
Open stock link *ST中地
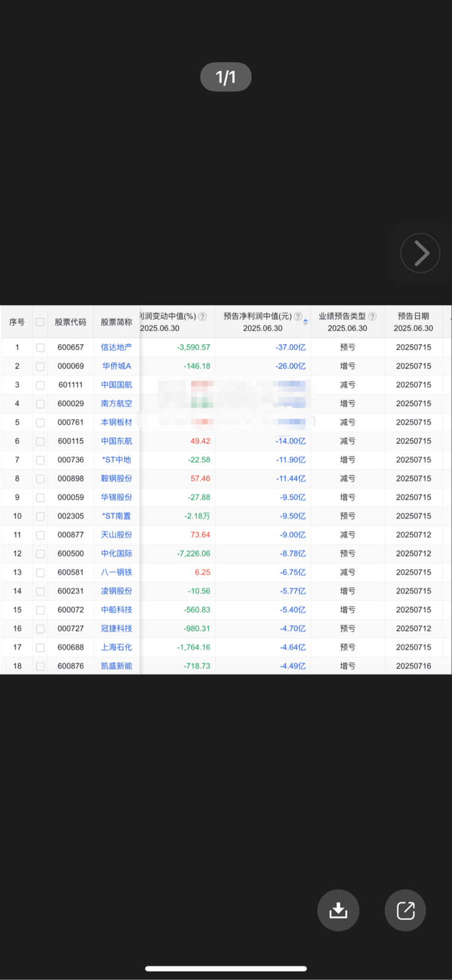click(117, 460)
